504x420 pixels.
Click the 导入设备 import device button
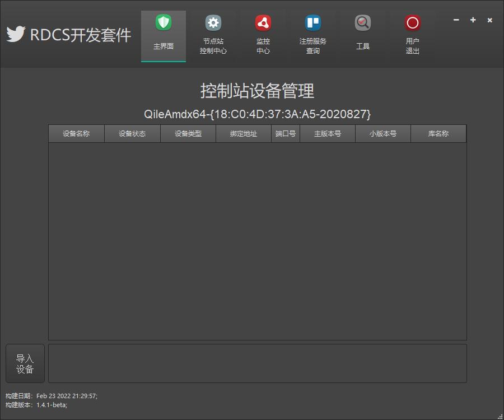(x=25, y=363)
